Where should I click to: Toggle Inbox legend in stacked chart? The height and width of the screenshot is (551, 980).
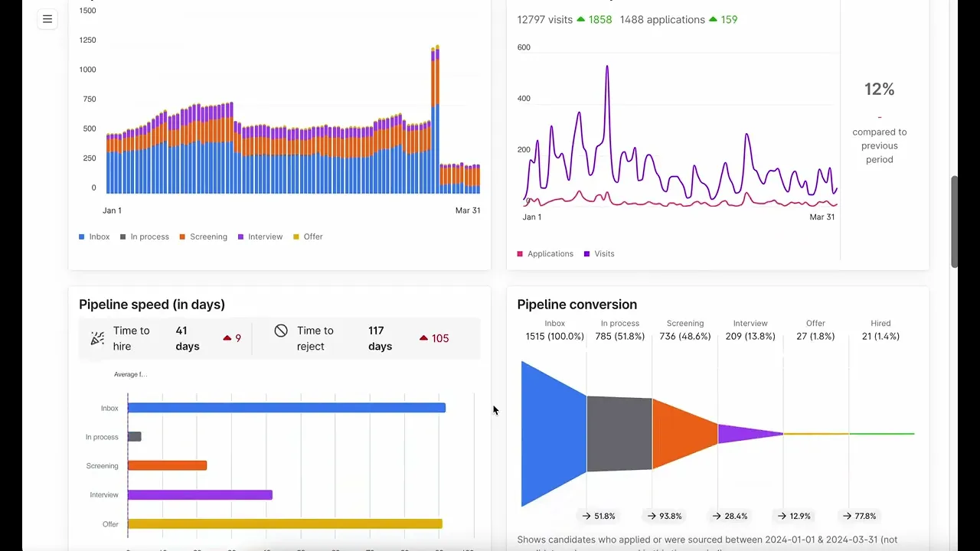point(94,236)
